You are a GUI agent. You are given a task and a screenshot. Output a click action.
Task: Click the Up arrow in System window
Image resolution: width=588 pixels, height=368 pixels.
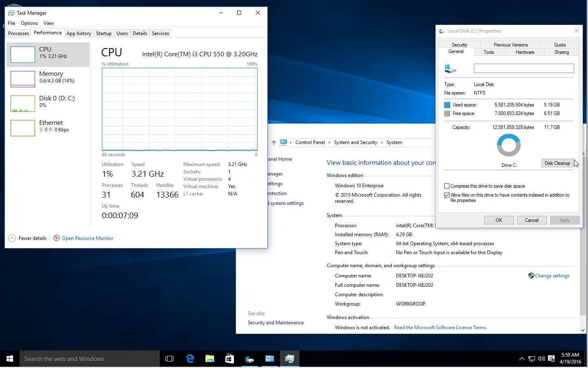tap(274, 142)
